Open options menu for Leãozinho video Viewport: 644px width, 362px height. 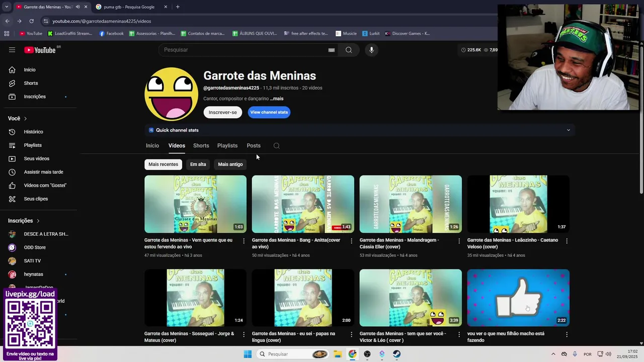coord(567,241)
